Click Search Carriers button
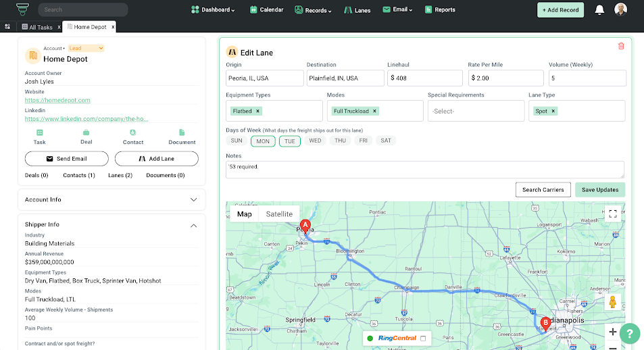644x350 pixels. pos(543,190)
